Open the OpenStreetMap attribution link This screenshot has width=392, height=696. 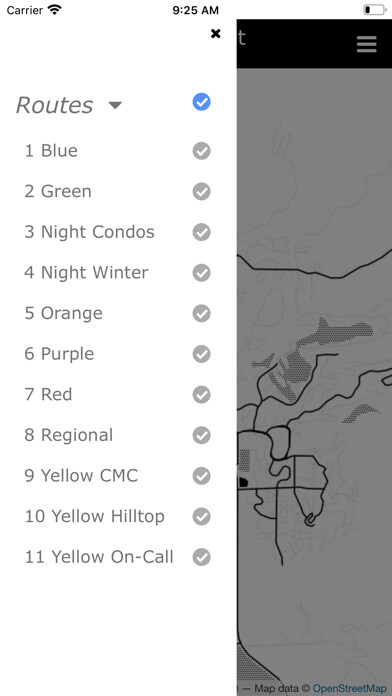tap(349, 688)
